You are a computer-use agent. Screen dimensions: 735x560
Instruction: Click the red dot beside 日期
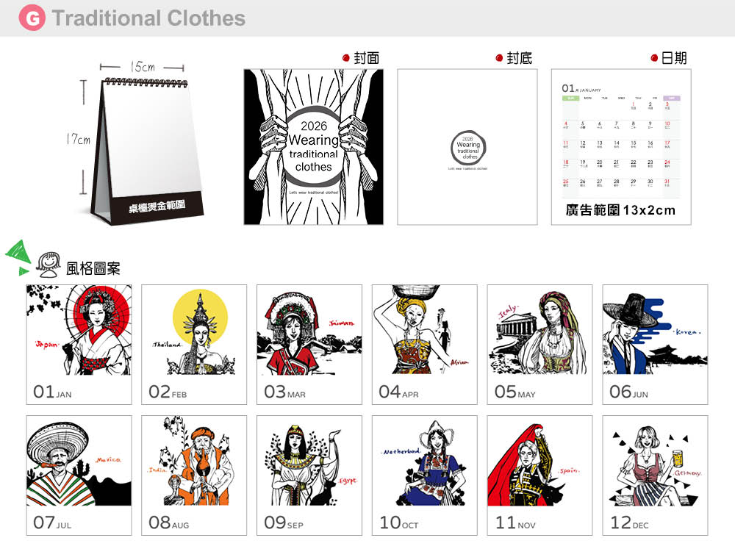click(x=654, y=58)
